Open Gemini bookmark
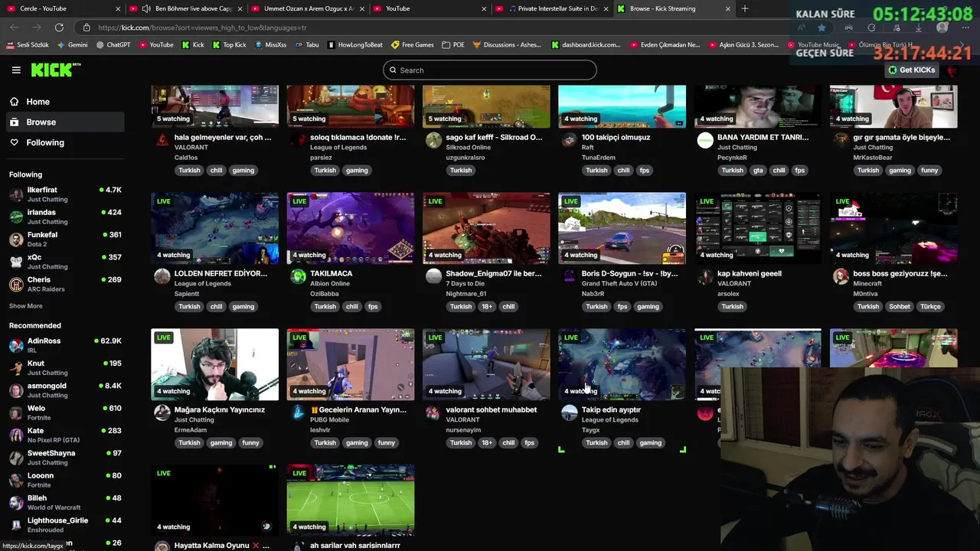 click(x=72, y=45)
